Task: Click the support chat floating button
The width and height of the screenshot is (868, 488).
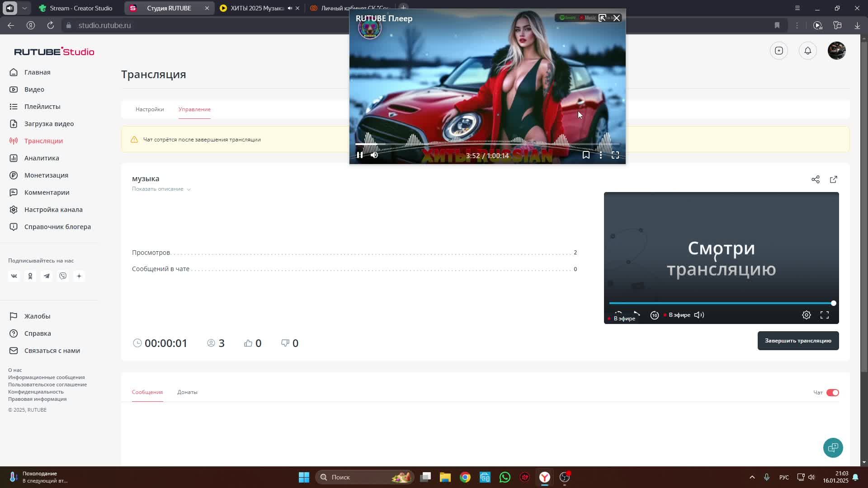Action: (833, 448)
